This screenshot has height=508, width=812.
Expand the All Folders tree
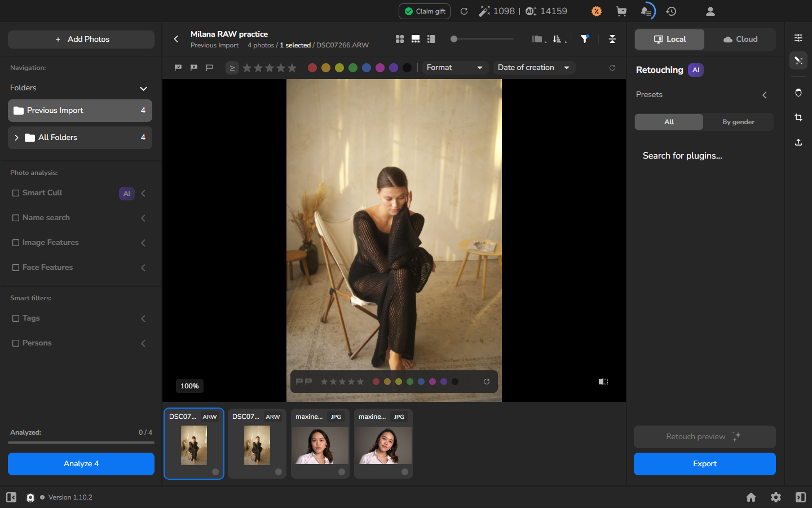pyautogui.click(x=16, y=138)
